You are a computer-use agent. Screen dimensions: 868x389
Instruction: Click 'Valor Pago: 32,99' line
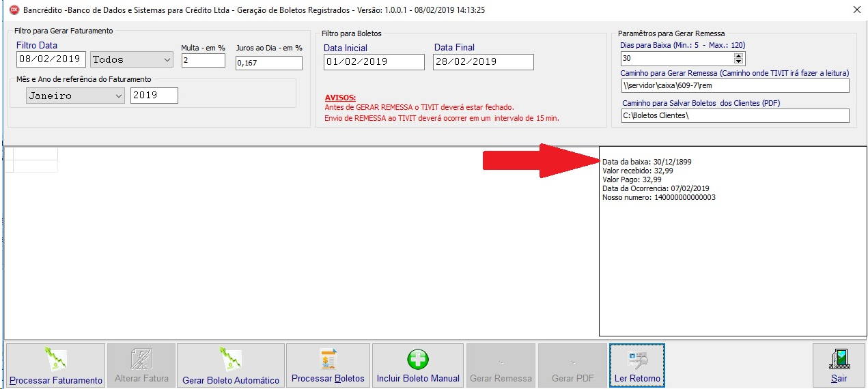[632, 179]
